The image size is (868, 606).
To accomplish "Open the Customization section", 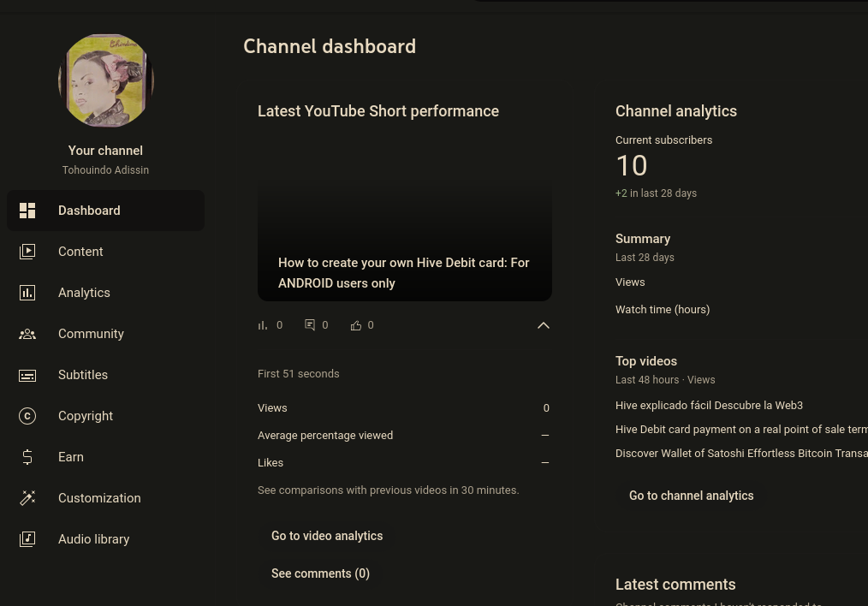I will [106, 498].
